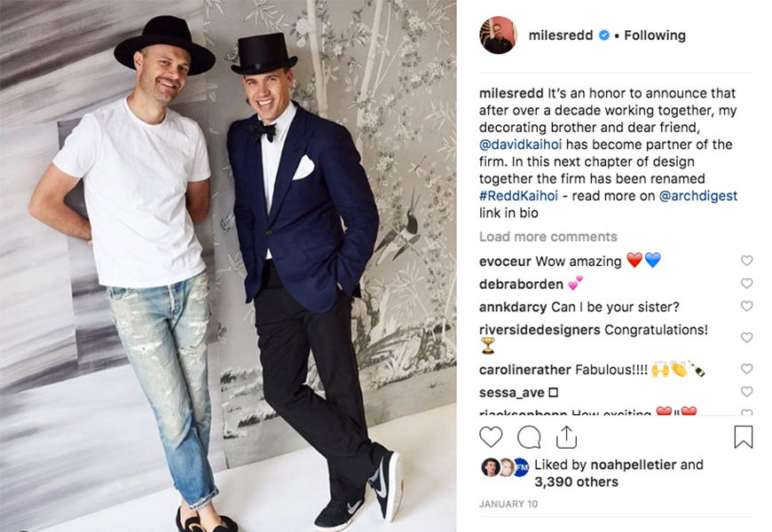Expand Load more comments
Viewport: 772px width, 532px height.
[548, 237]
